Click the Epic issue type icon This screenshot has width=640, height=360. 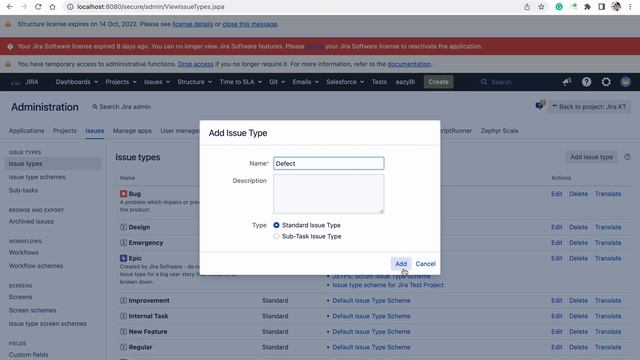123,258
